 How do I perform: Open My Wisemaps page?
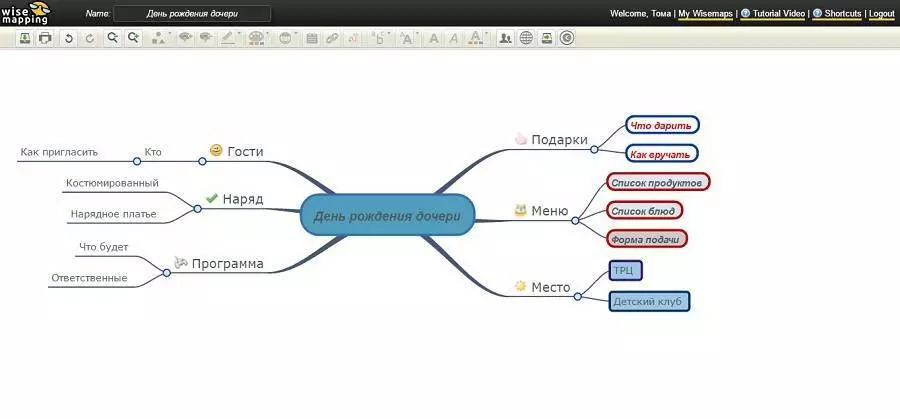coord(705,14)
